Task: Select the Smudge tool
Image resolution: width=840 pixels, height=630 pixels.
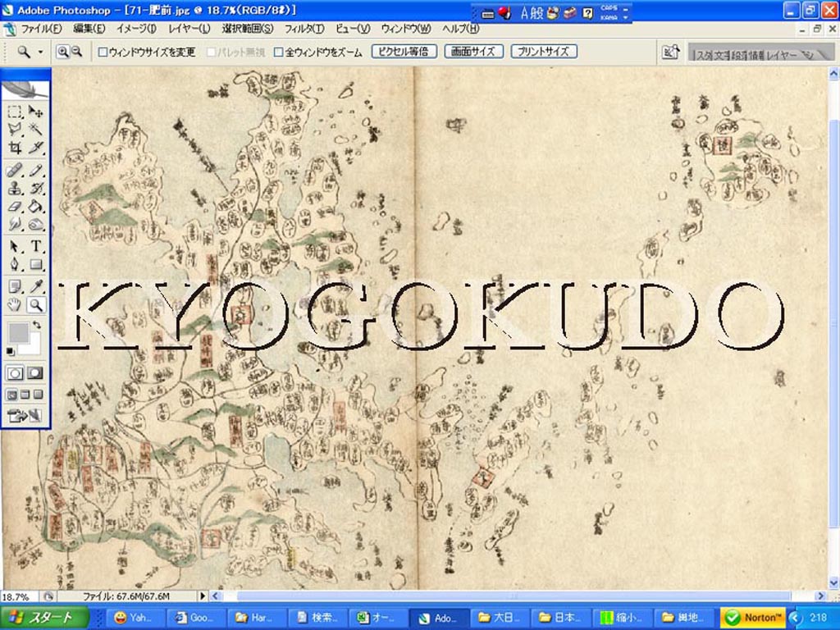Action: (15, 224)
